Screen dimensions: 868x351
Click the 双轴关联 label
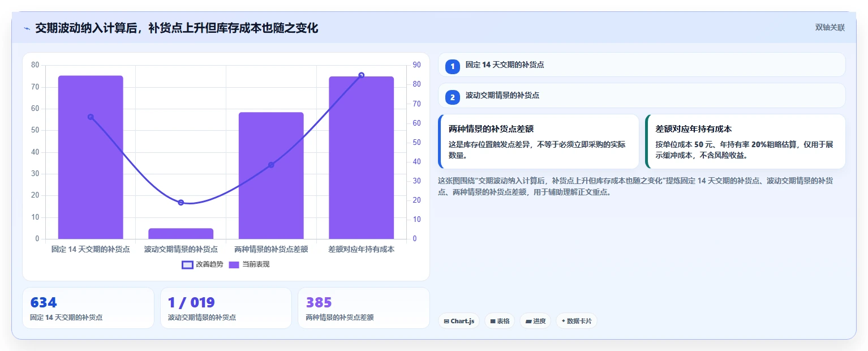[830, 28]
